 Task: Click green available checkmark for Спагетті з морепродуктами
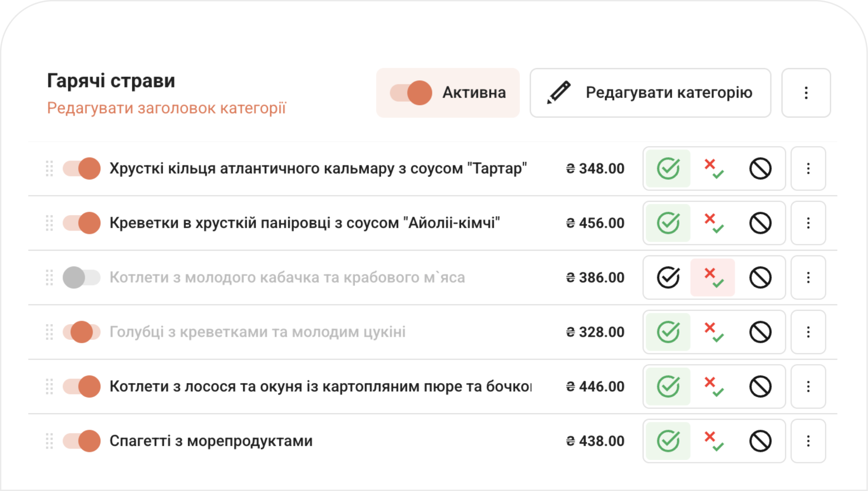668,441
